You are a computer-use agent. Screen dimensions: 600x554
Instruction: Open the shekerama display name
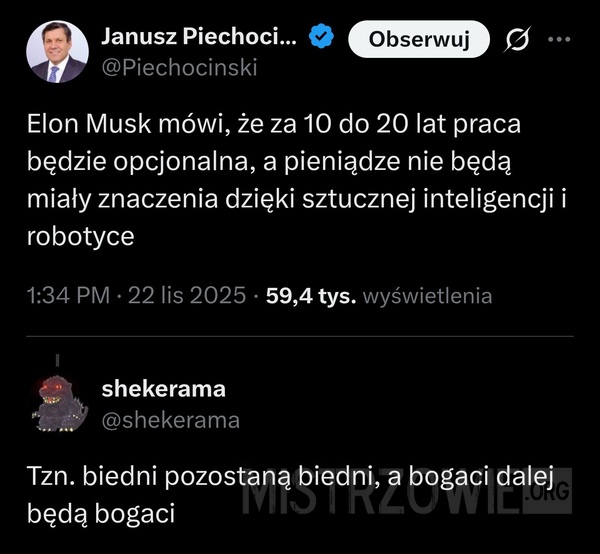(163, 387)
